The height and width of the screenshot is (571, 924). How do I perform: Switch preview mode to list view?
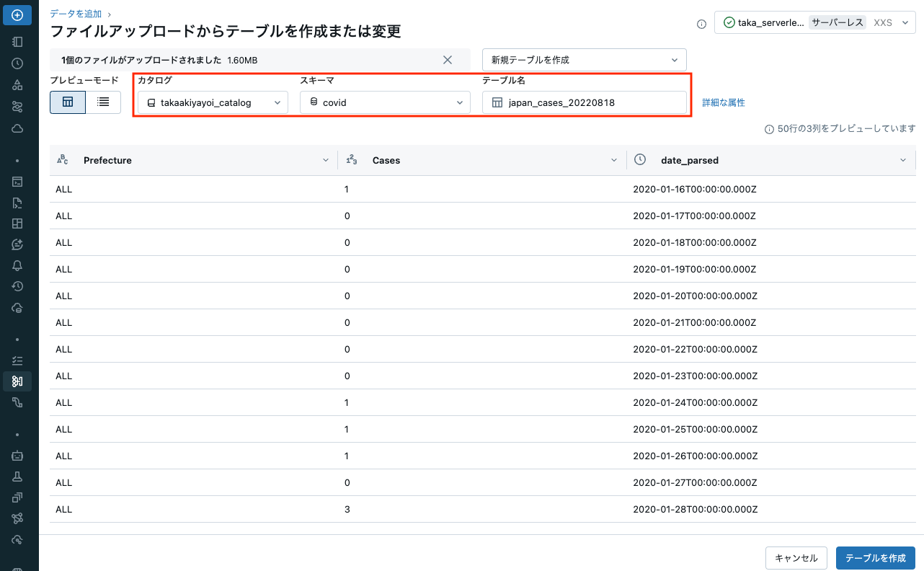point(103,102)
